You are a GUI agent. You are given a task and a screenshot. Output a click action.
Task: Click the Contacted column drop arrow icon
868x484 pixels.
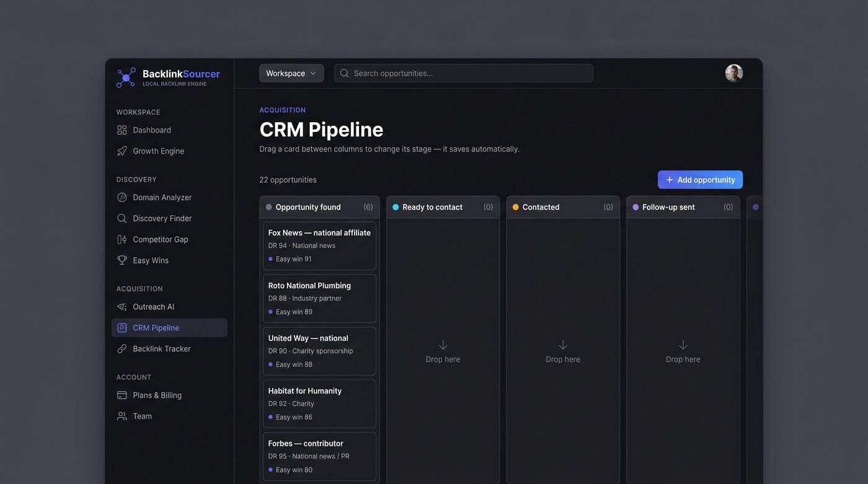tap(563, 345)
